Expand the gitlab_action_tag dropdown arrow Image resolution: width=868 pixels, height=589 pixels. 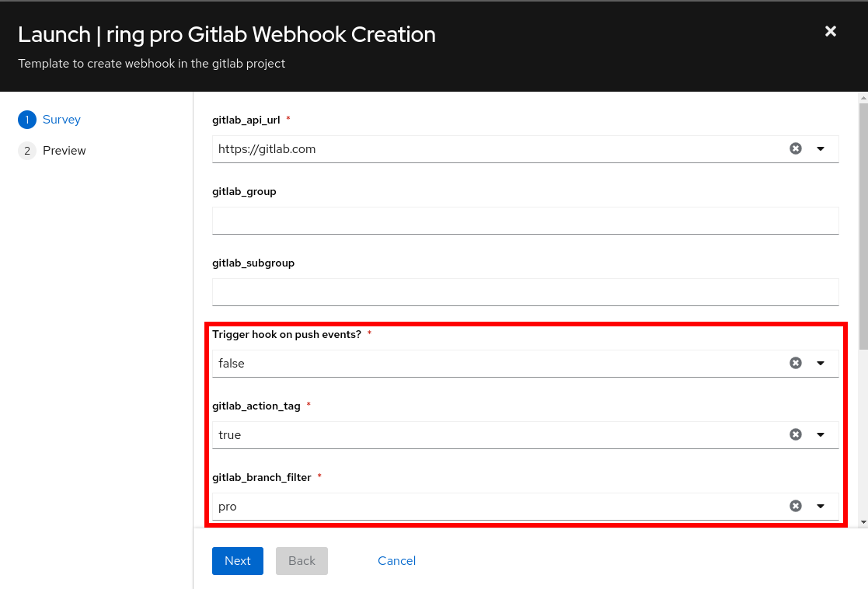821,434
